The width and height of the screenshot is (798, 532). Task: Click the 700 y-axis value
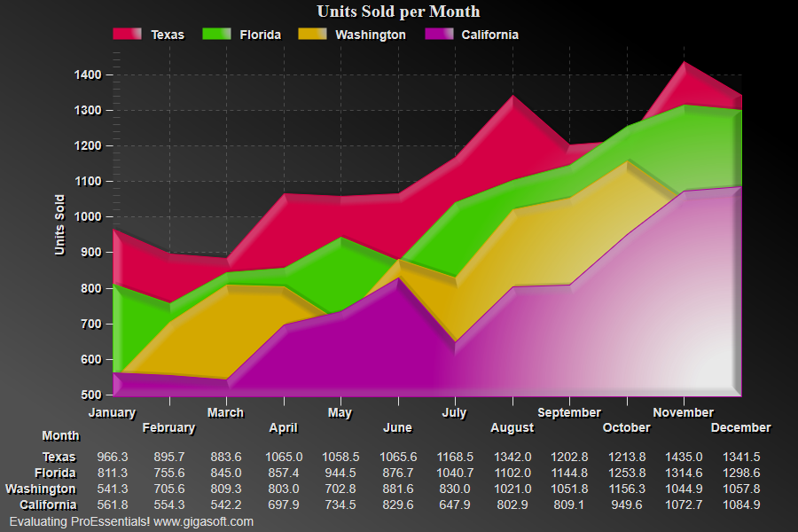point(91,324)
